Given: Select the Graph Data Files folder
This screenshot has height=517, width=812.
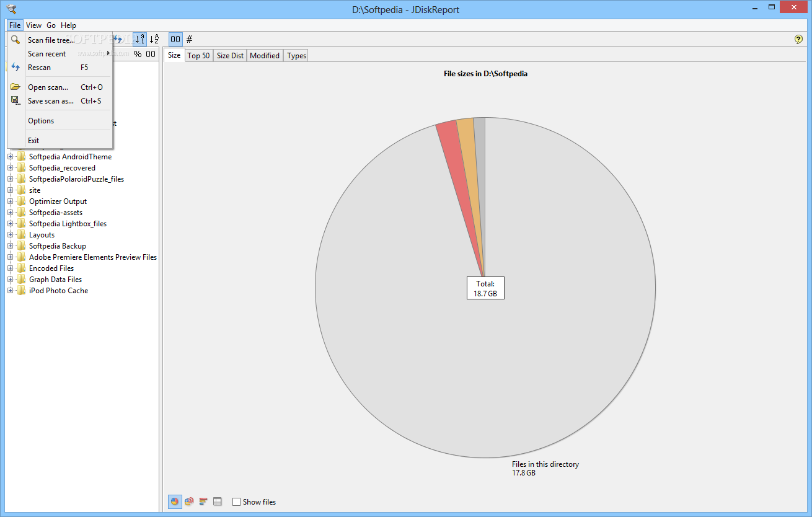Looking at the screenshot, I should [x=55, y=280].
